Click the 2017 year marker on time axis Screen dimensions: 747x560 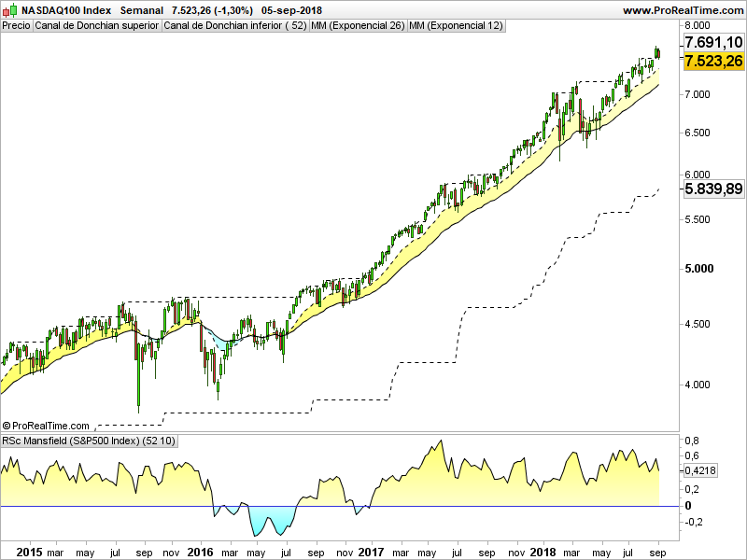[x=370, y=552]
